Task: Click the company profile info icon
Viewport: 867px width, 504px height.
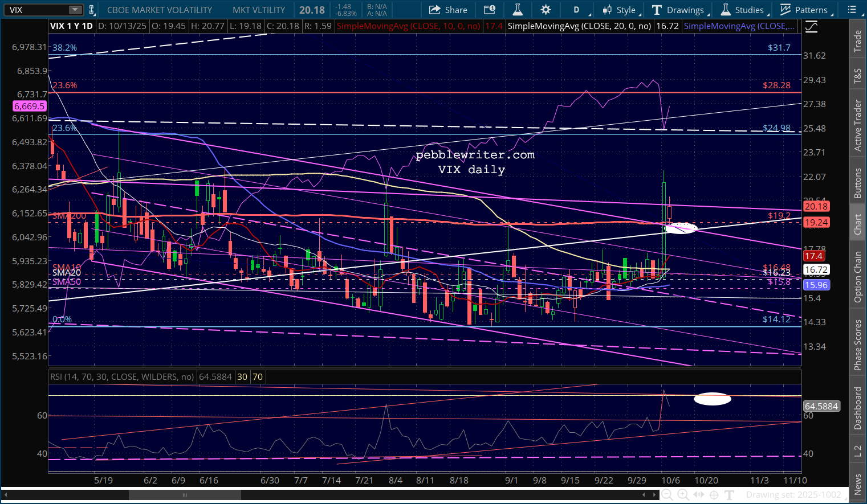Action: coord(489,10)
